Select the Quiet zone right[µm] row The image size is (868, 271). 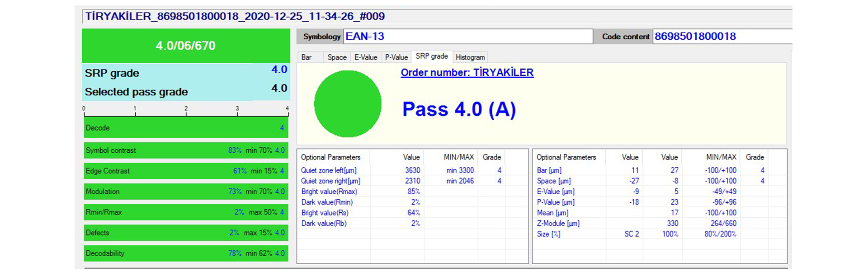(x=412, y=181)
